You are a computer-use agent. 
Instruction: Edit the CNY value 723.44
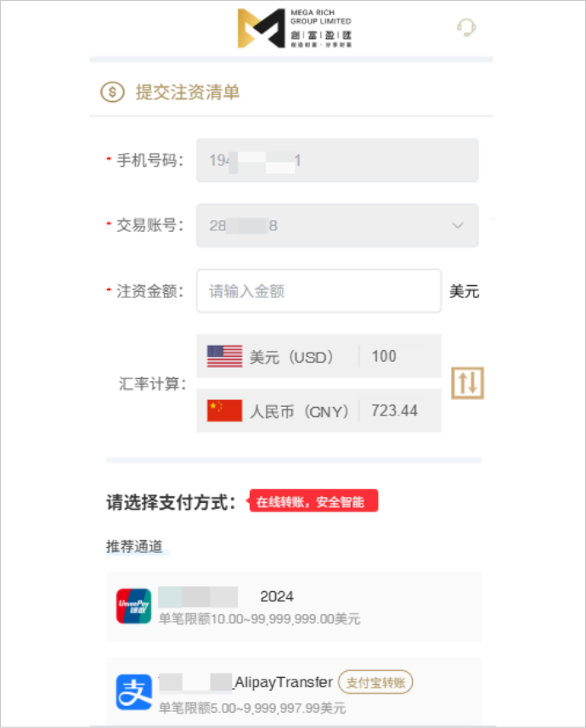point(394,410)
